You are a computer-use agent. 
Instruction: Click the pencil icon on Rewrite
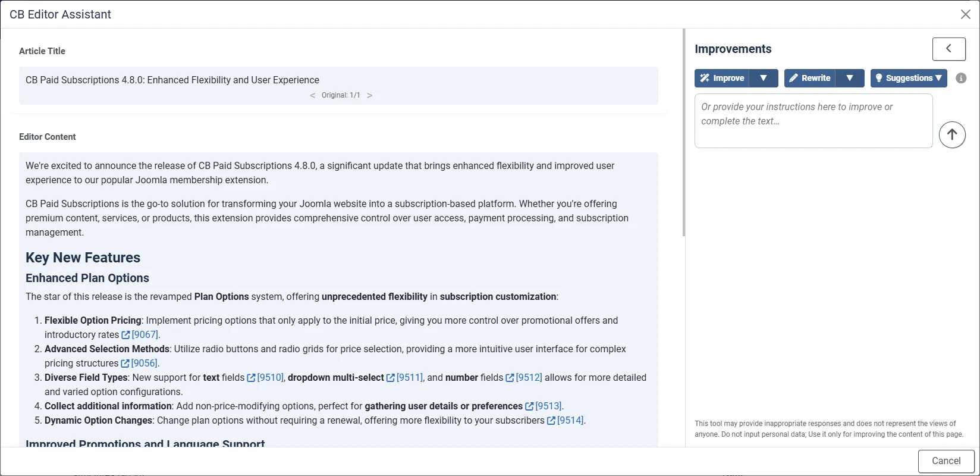(x=793, y=78)
